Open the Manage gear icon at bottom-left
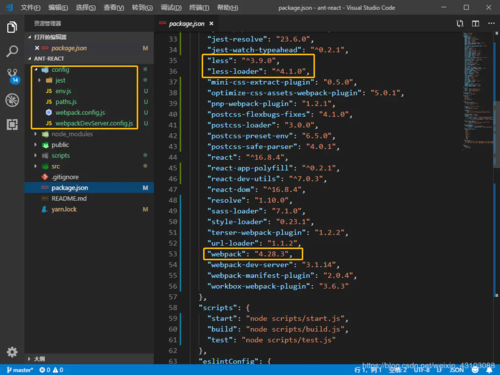This screenshot has height=375, width=500. [x=12, y=352]
